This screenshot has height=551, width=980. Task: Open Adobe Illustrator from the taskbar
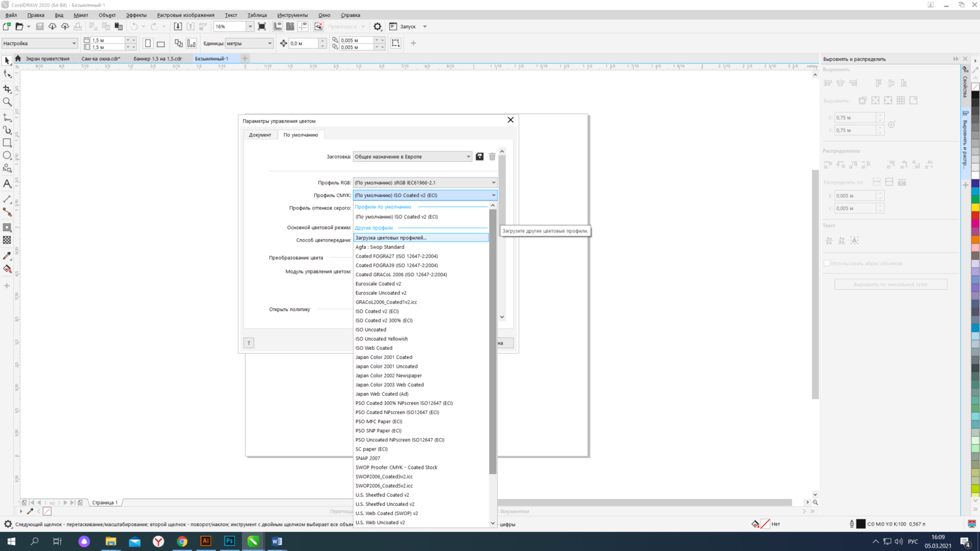pos(206,541)
